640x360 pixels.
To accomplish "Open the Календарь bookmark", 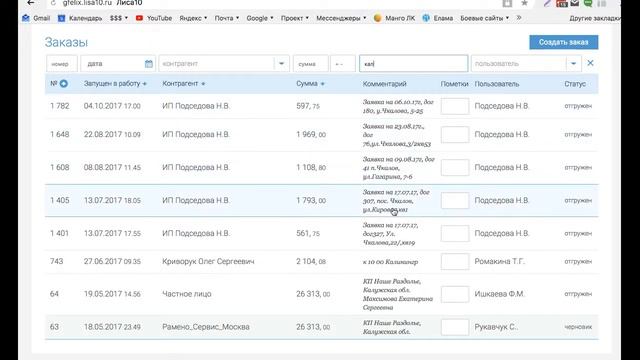I will (x=80, y=18).
